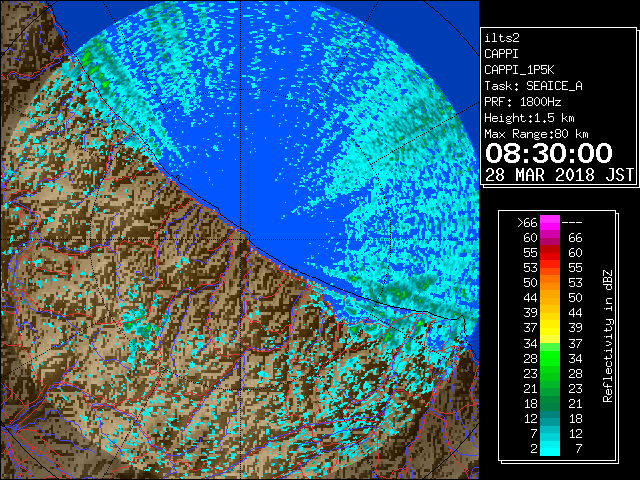Pick the cyan 2–7 dBZ color band
640x480 pixels.
[x=550, y=449]
